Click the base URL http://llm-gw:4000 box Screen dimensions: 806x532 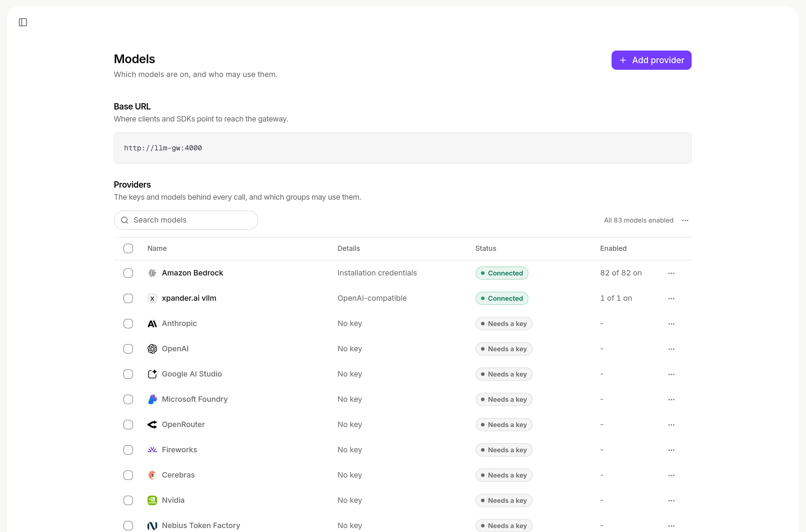pos(402,148)
